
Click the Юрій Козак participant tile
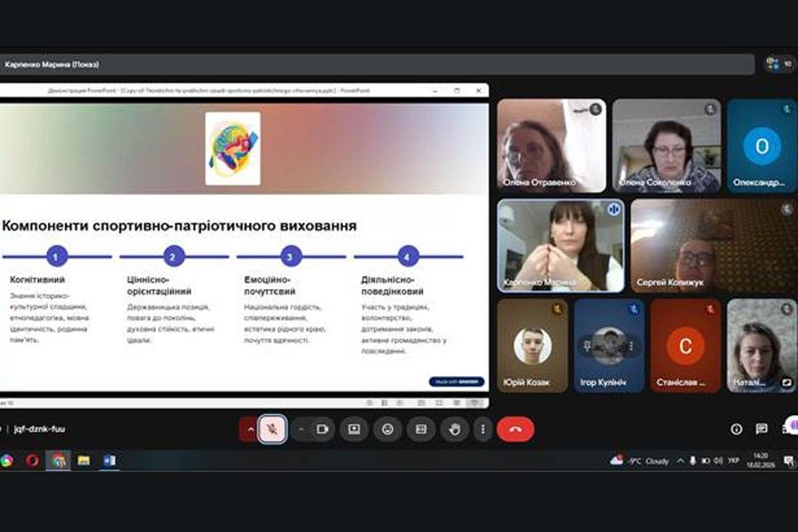(532, 346)
